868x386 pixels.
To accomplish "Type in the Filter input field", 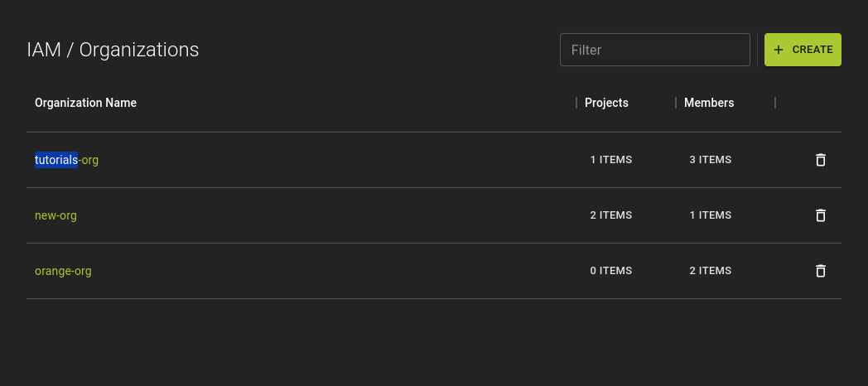I will (654, 50).
